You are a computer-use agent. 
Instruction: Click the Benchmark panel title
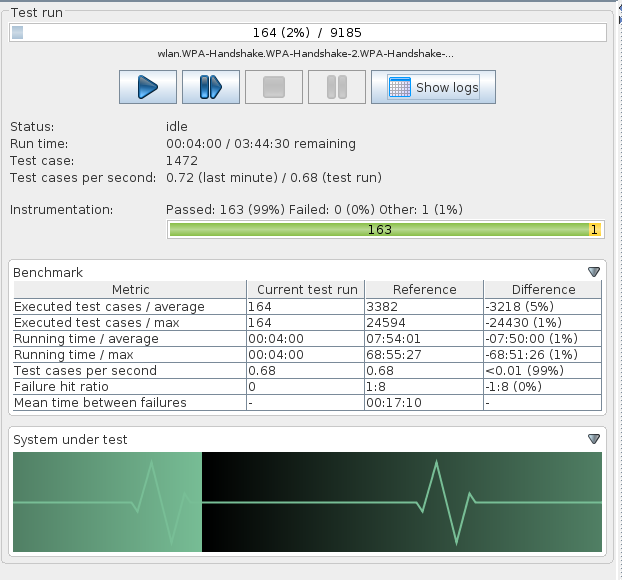[x=48, y=273]
